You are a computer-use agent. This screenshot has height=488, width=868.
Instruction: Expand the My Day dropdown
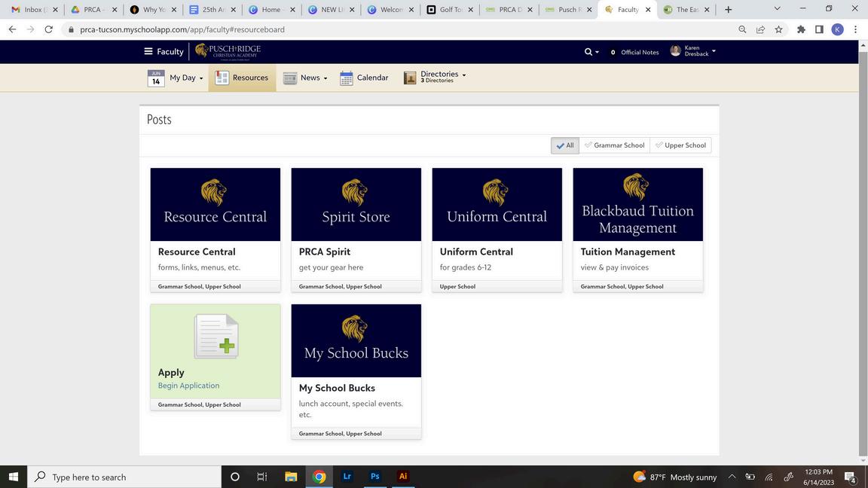pyautogui.click(x=201, y=78)
